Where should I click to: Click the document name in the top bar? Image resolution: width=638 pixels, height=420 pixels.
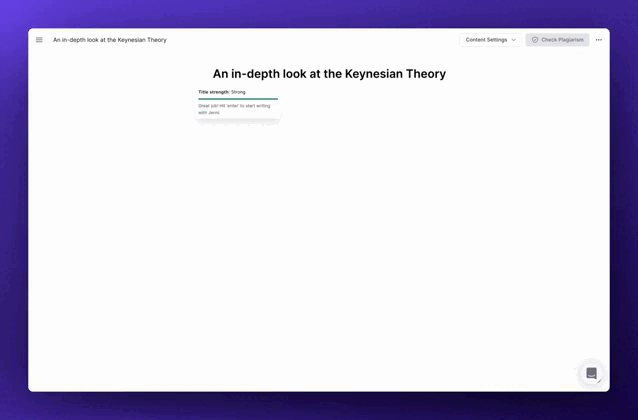pyautogui.click(x=110, y=40)
